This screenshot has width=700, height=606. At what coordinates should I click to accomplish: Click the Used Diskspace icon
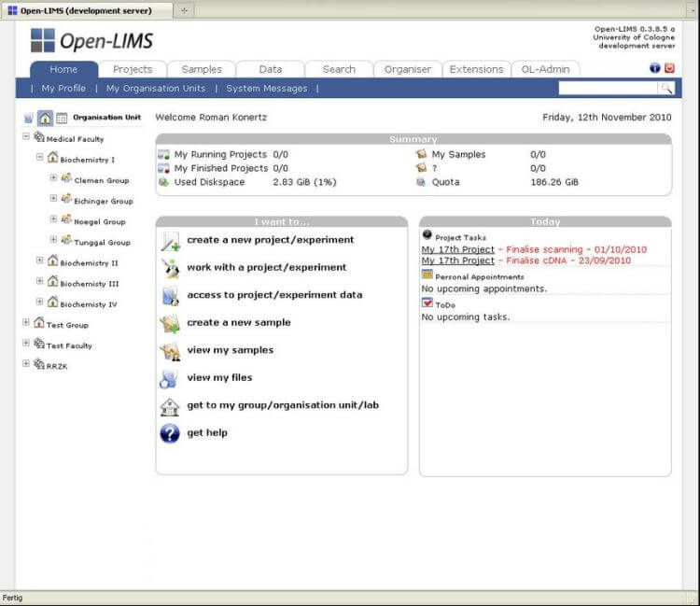[164, 182]
